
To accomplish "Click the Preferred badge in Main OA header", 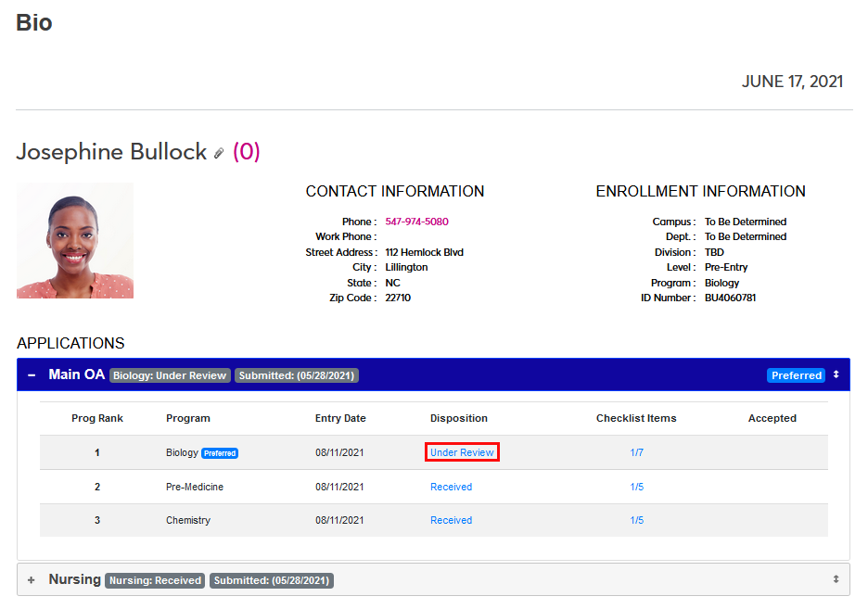I will pos(796,375).
